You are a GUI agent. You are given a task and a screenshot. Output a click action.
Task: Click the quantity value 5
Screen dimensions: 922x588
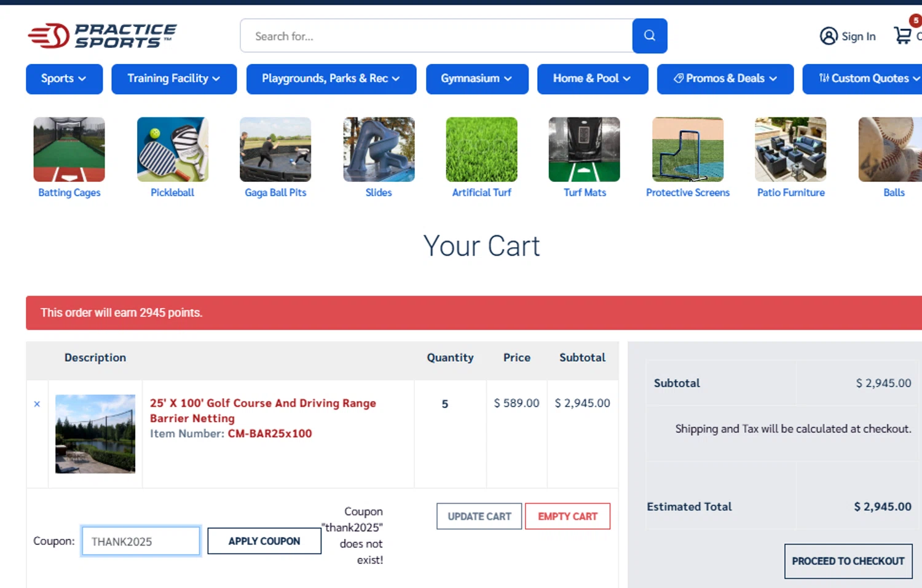(x=445, y=404)
